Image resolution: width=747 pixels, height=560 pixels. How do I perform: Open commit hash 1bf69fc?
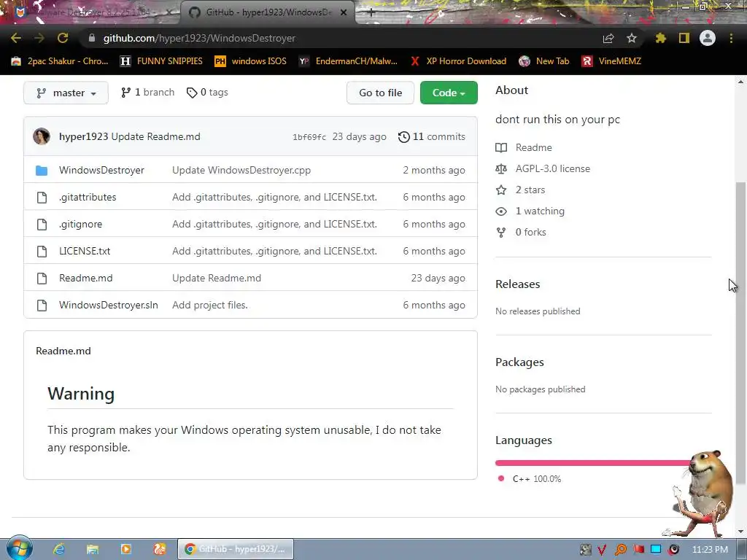pyautogui.click(x=309, y=137)
